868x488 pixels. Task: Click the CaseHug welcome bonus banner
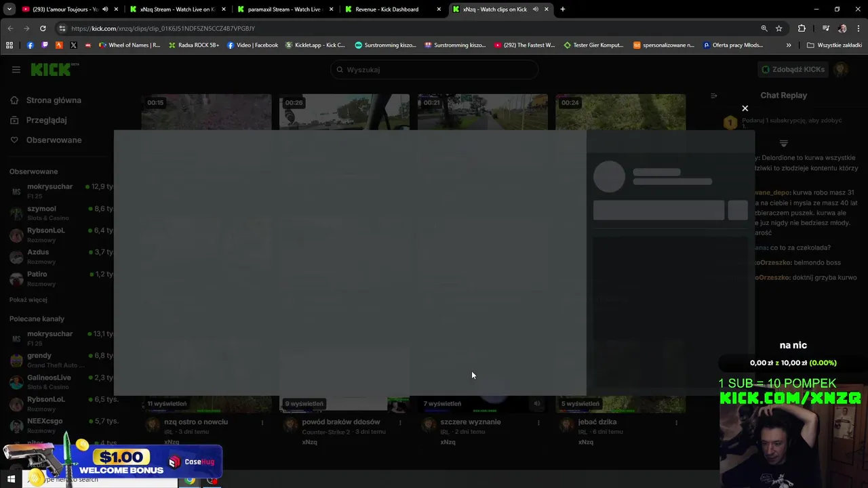(x=112, y=461)
